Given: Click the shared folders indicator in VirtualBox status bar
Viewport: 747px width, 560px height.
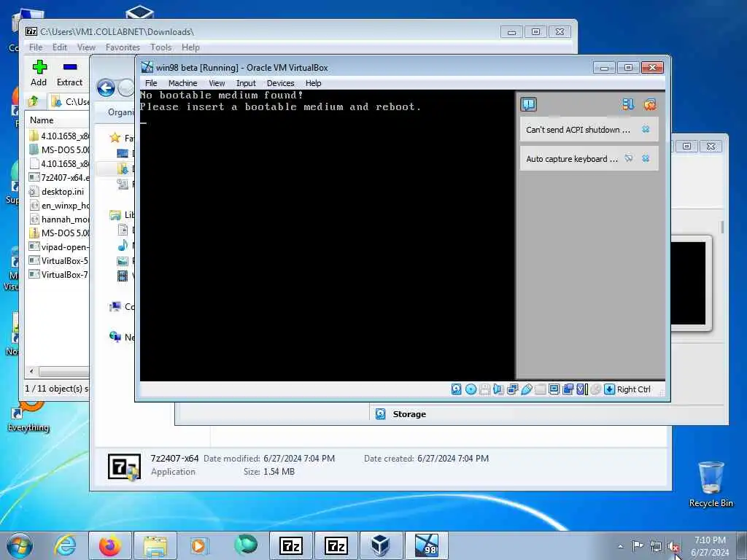Looking at the screenshot, I should click(x=541, y=389).
